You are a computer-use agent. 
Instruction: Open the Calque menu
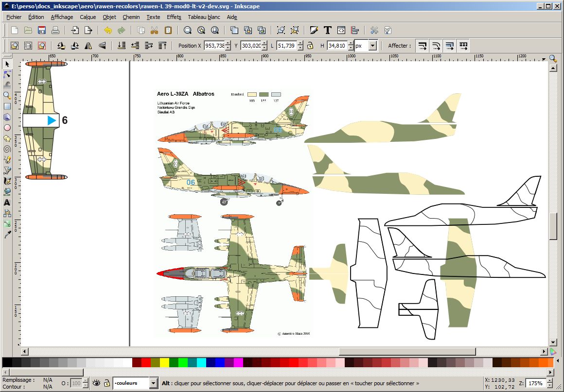click(88, 17)
